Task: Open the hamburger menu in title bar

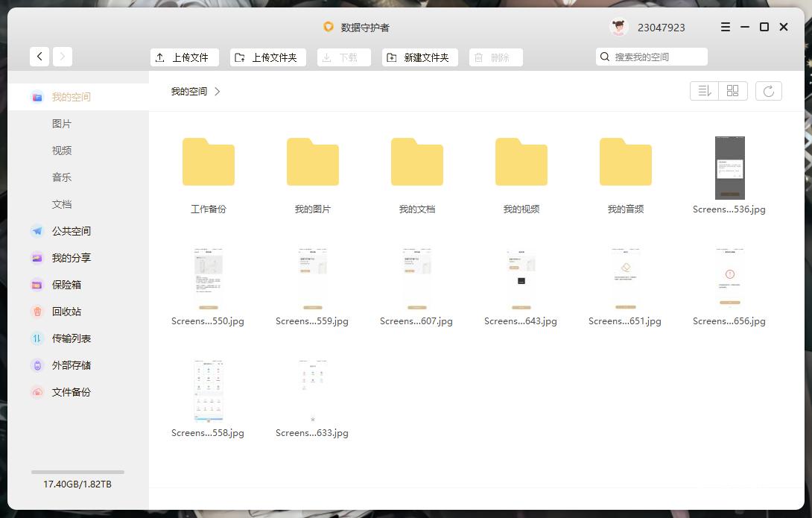Action: pyautogui.click(x=725, y=27)
